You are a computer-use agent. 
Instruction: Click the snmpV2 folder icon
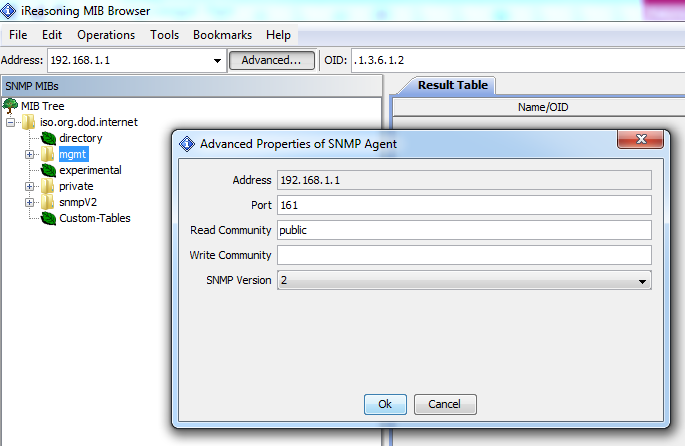(48, 202)
